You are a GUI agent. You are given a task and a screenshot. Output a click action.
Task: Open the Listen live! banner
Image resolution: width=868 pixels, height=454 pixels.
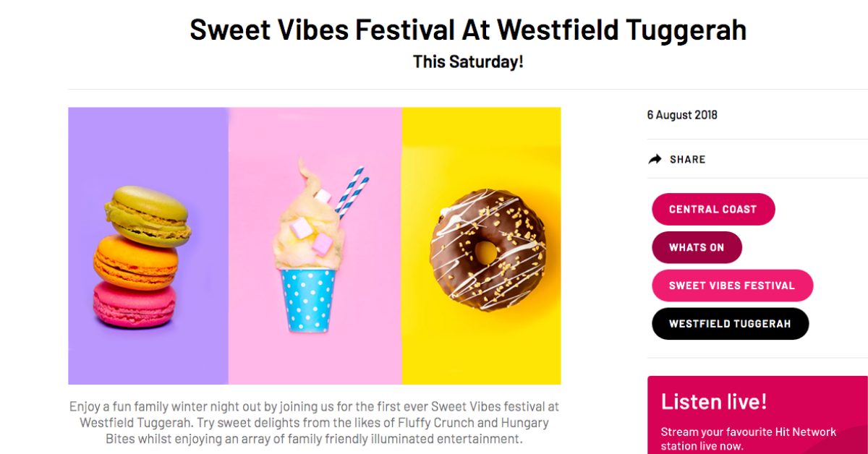pyautogui.click(x=757, y=416)
